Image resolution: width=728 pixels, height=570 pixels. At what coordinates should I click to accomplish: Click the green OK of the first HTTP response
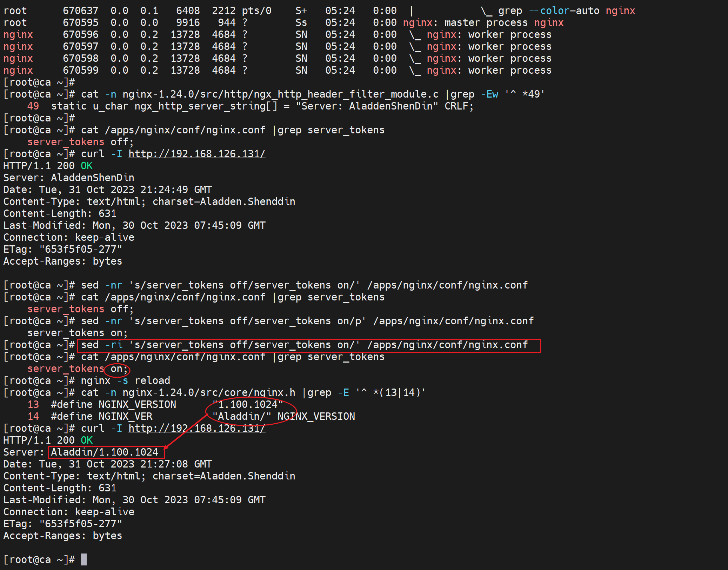[x=86, y=166]
